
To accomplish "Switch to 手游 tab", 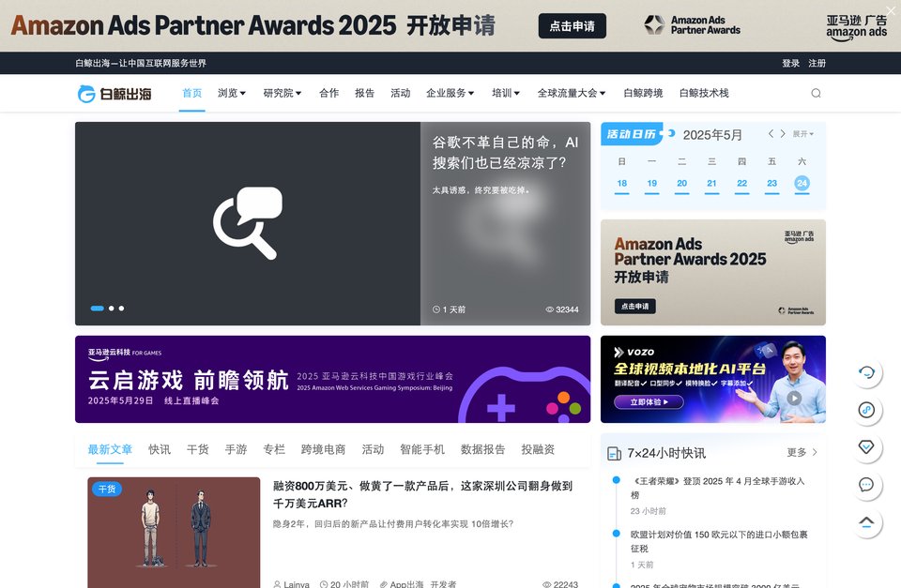I will pos(236,449).
